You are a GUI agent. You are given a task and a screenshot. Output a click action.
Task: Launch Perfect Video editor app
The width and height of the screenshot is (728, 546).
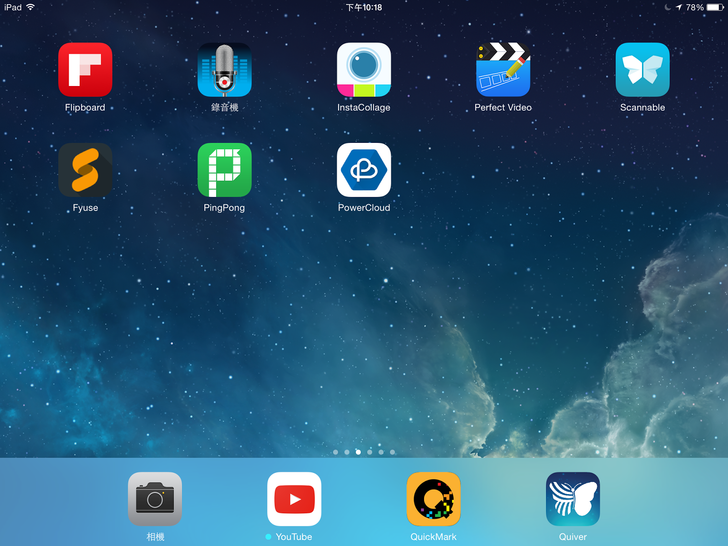pyautogui.click(x=503, y=70)
